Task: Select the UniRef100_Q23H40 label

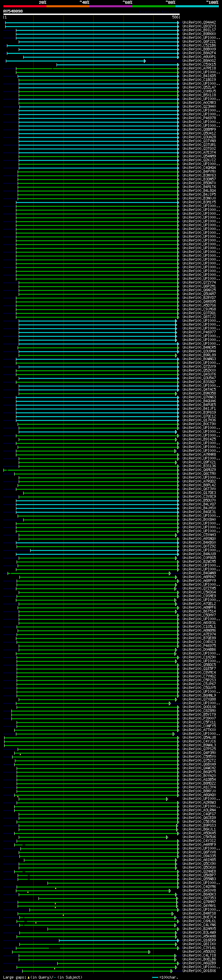Action: [199, 106]
